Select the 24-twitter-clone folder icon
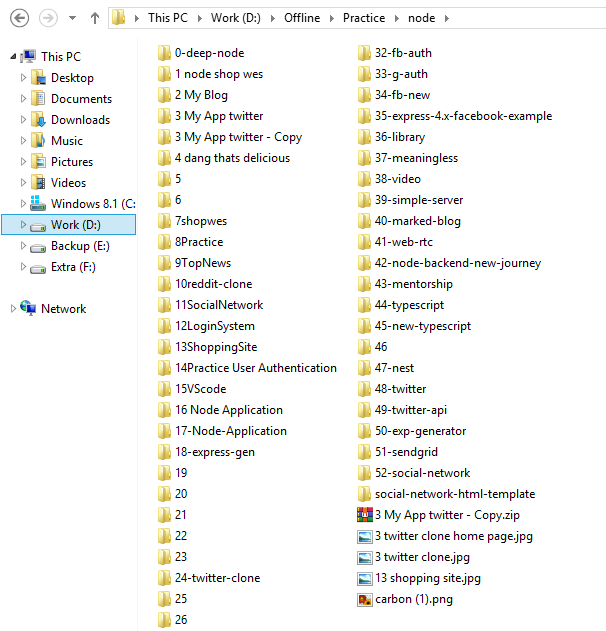Viewport: 606px width, 631px height. pos(164,578)
